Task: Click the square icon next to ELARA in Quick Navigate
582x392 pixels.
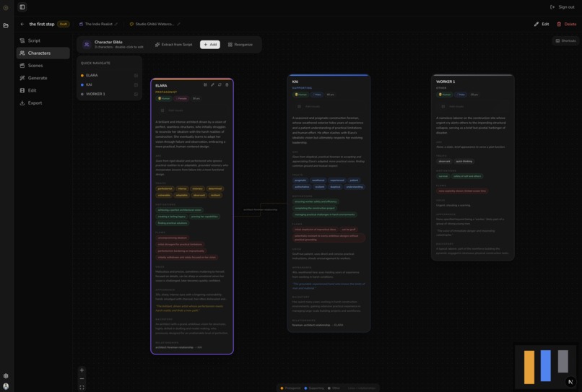Action: coord(136,75)
